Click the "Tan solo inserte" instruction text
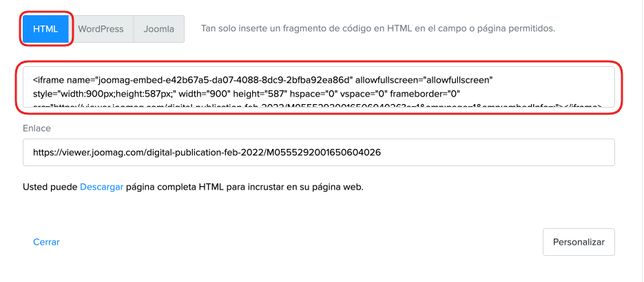This screenshot has height=282, width=644. click(377, 29)
